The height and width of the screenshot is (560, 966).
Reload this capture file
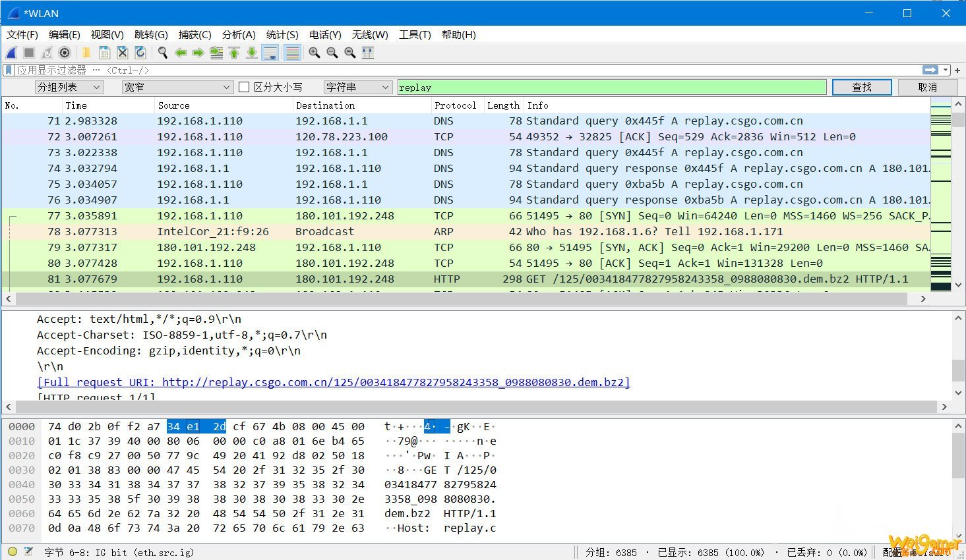pyautogui.click(x=140, y=53)
